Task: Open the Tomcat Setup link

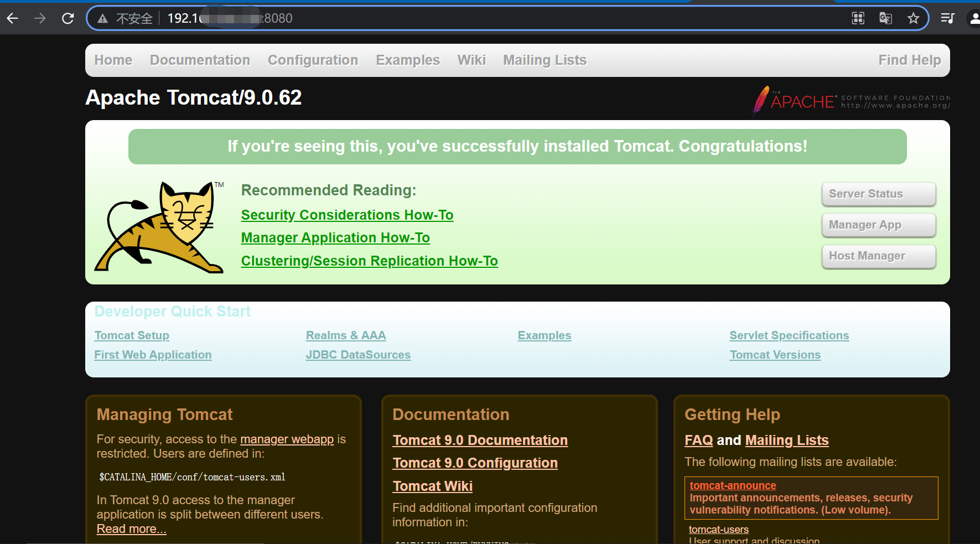Action: pos(132,335)
